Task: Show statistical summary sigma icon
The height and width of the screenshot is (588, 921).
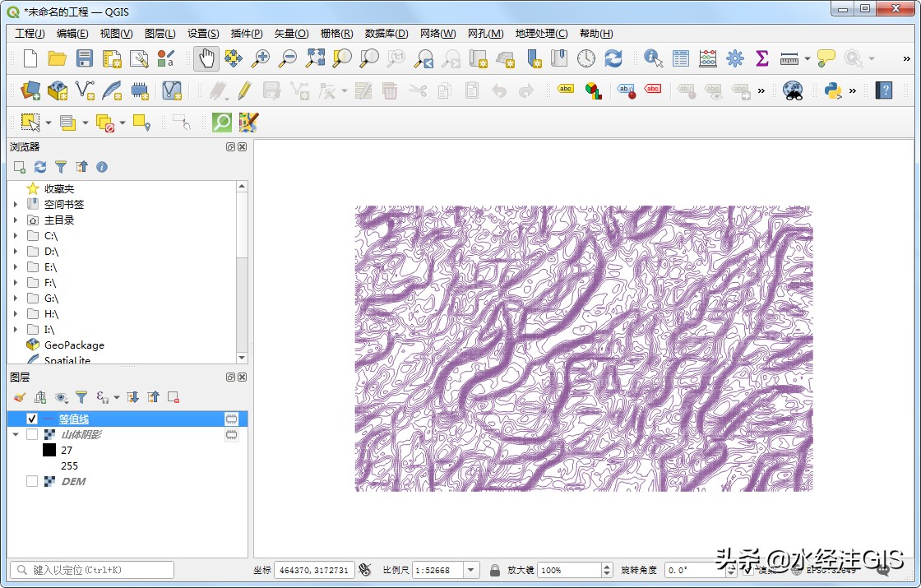Action: (761, 58)
